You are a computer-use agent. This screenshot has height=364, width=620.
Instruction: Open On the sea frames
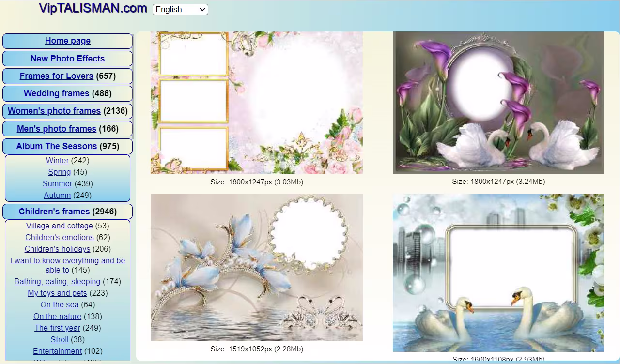[60, 304]
